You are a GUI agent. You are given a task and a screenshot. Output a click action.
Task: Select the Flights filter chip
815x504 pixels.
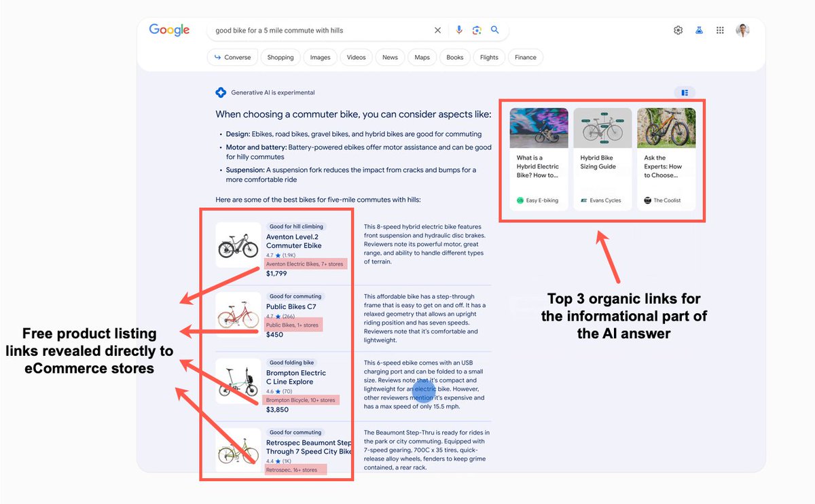(489, 57)
